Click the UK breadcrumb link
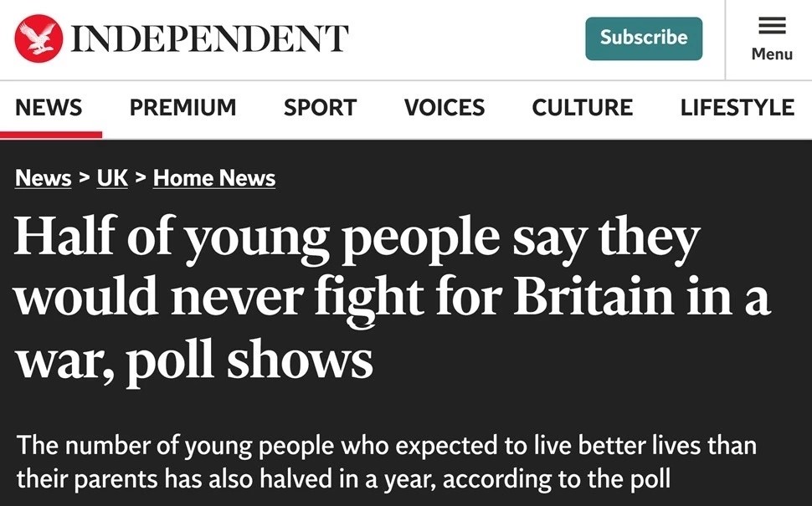812x506 pixels. [x=112, y=178]
